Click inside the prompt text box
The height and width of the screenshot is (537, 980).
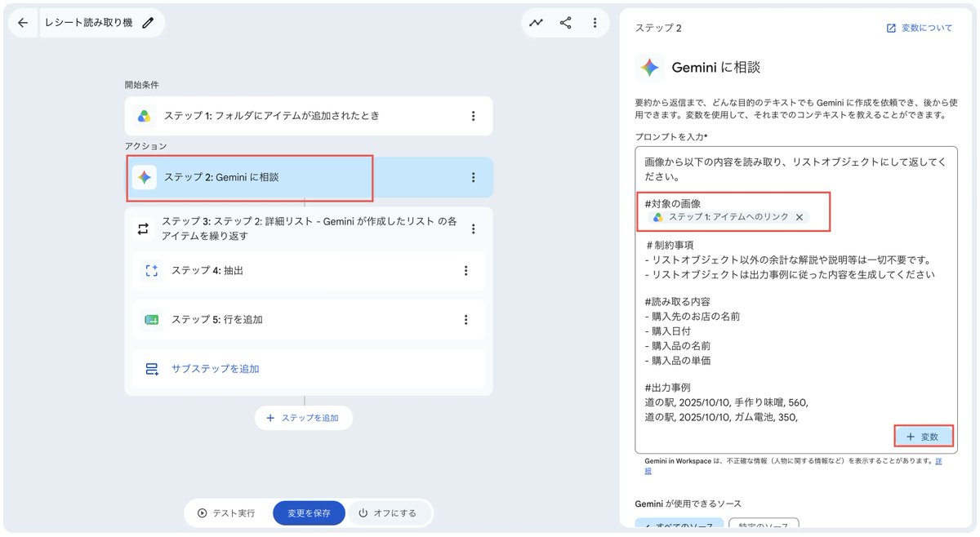[795, 300]
